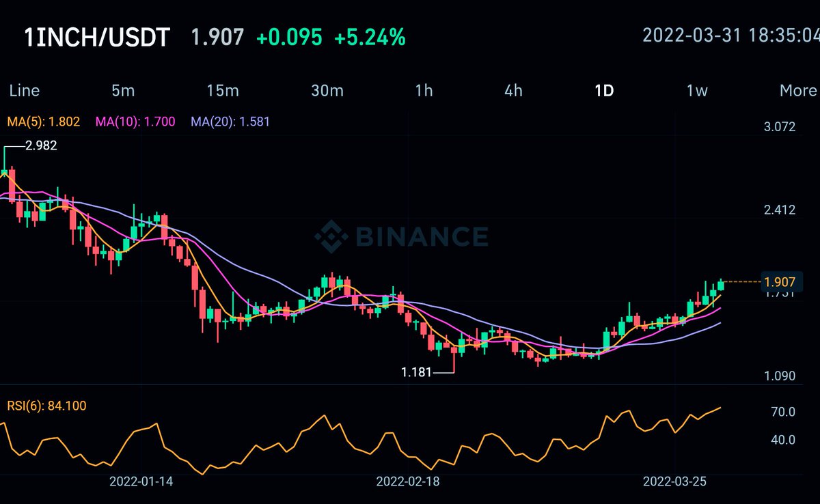Select the 1D timeframe
The width and height of the screenshot is (820, 504).
click(604, 90)
